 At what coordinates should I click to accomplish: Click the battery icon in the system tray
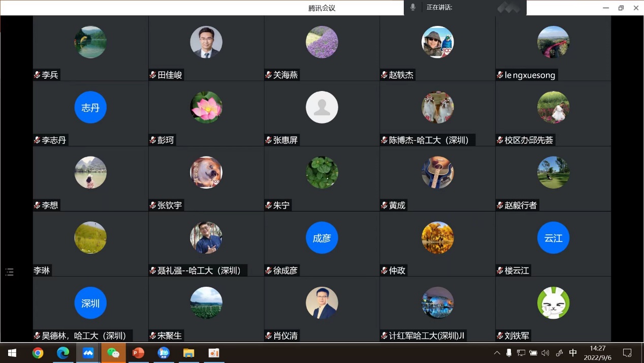pyautogui.click(x=533, y=353)
